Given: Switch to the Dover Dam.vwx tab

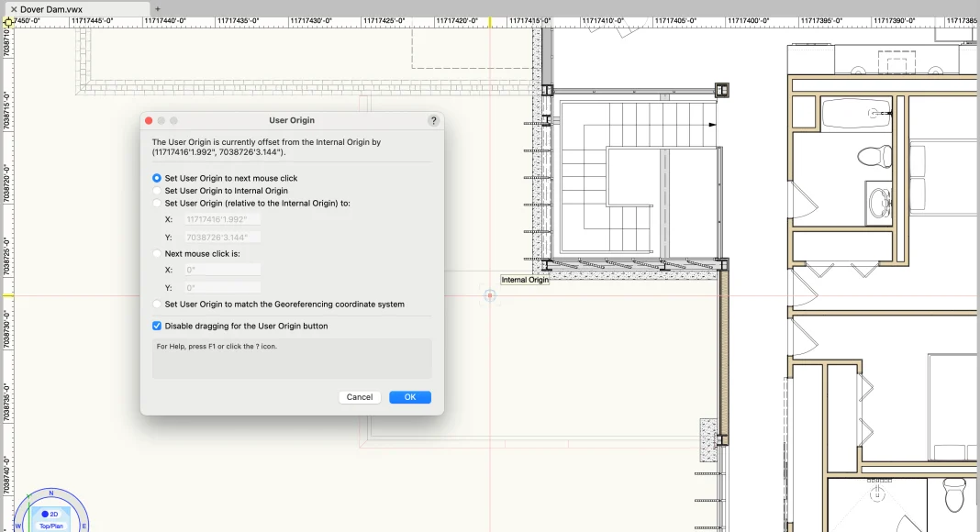Looking at the screenshot, I should 51,9.
